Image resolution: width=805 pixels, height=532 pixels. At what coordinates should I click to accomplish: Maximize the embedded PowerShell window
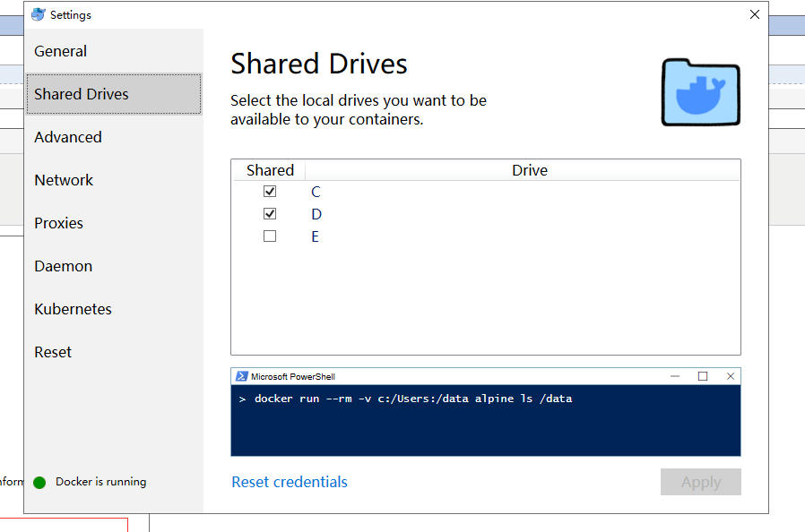pyautogui.click(x=703, y=377)
